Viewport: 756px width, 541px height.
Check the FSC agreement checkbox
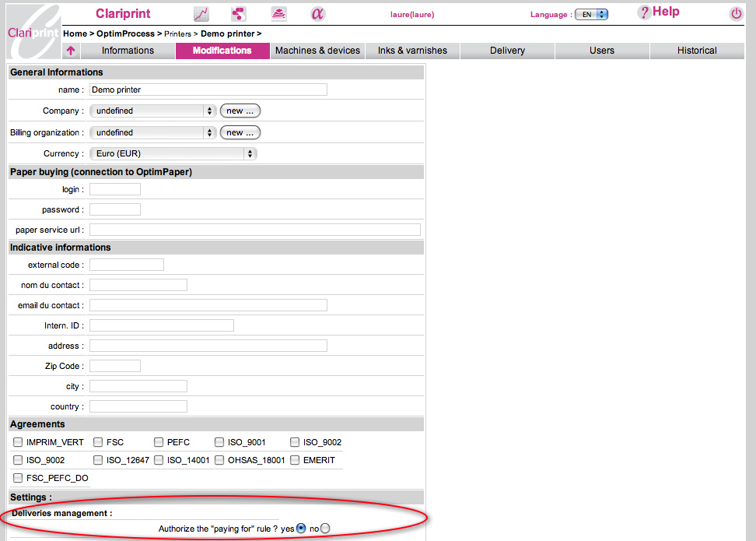click(98, 442)
